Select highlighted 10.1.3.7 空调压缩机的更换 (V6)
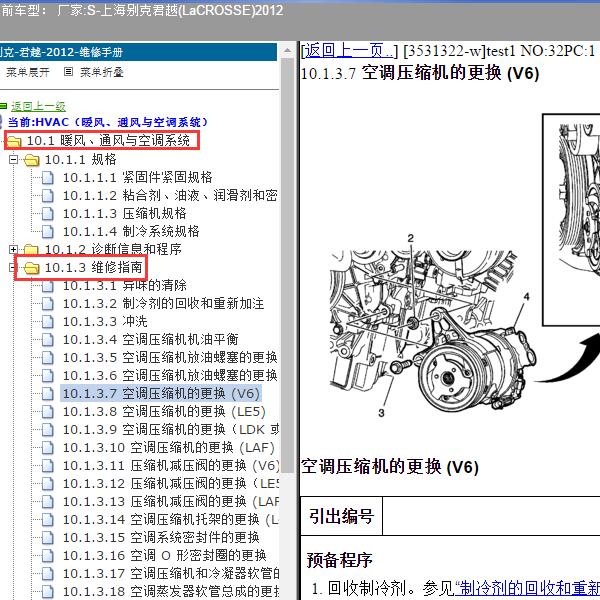Viewport: 600px width, 600px height. click(x=161, y=393)
